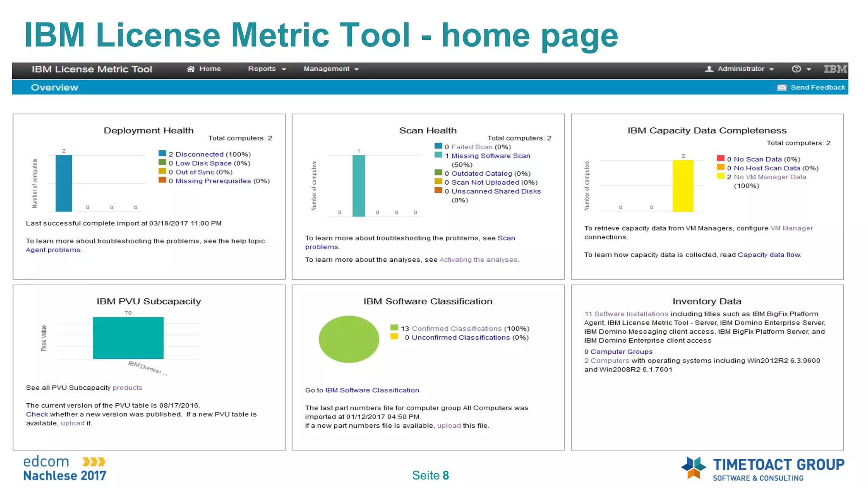Open the Out of Sync link
868x488 pixels.
195,172
